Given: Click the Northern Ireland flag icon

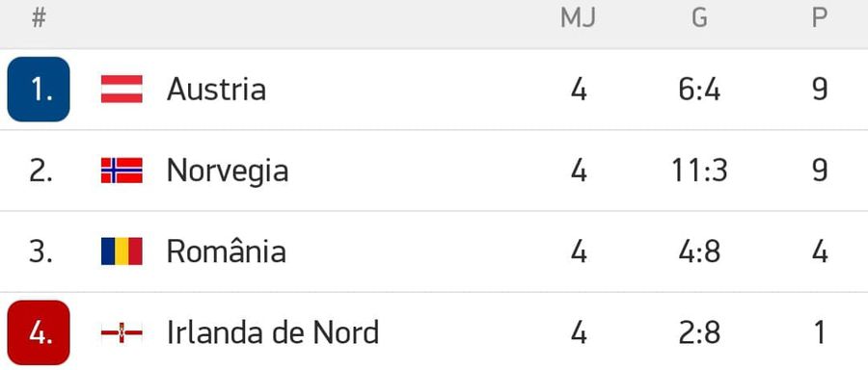Looking at the screenshot, I should tap(122, 333).
